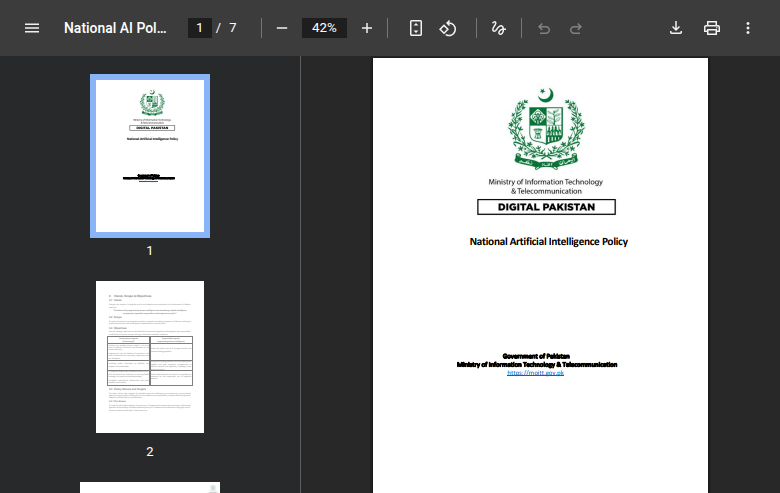
Task: Click the 42% zoom level field
Action: click(324, 28)
